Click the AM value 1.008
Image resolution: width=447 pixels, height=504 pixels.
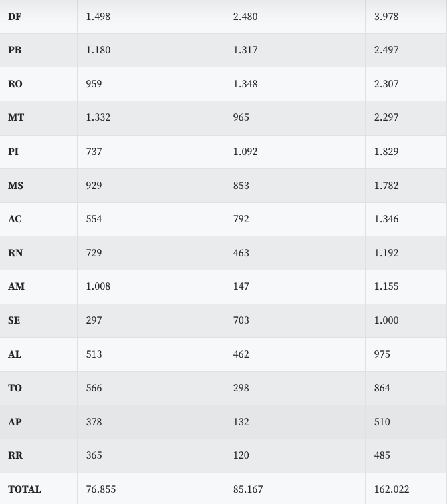(x=98, y=286)
